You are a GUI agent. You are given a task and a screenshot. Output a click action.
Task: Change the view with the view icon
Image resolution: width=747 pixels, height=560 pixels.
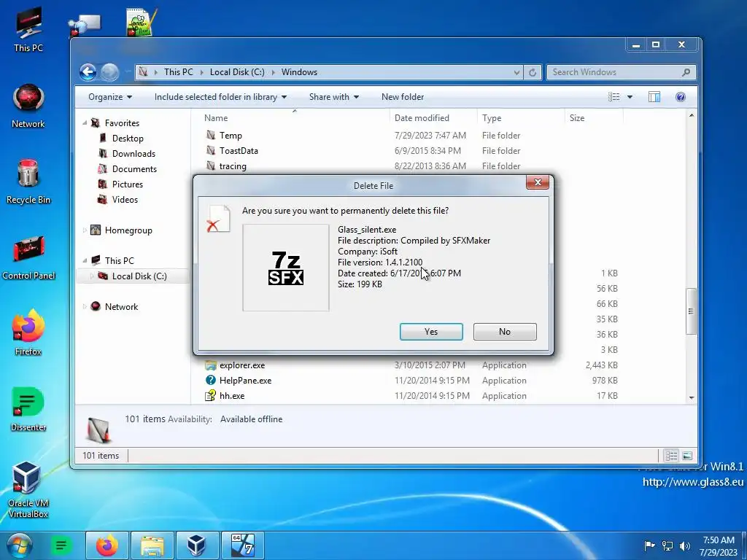click(614, 97)
